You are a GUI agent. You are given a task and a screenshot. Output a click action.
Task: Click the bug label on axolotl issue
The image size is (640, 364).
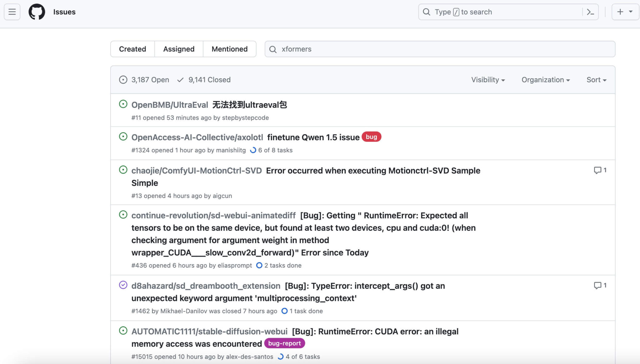371,137
